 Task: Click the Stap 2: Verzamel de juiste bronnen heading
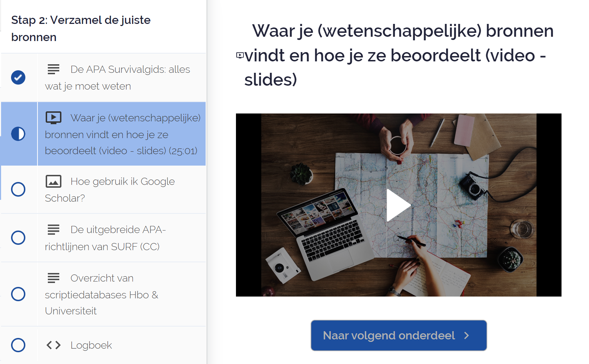pos(81,29)
